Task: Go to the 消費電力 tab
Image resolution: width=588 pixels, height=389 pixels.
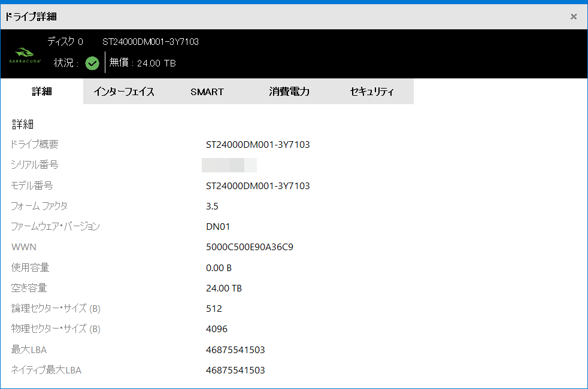Action: (x=289, y=92)
